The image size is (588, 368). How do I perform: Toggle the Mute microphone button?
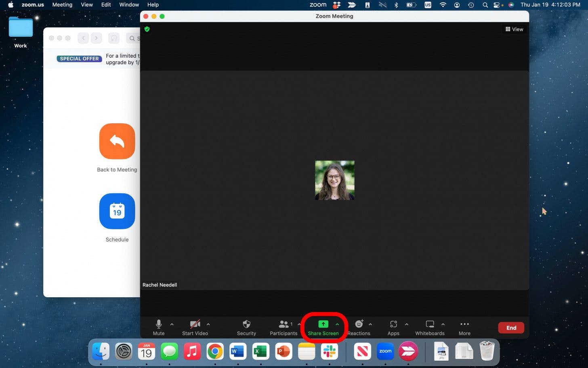[x=159, y=324]
